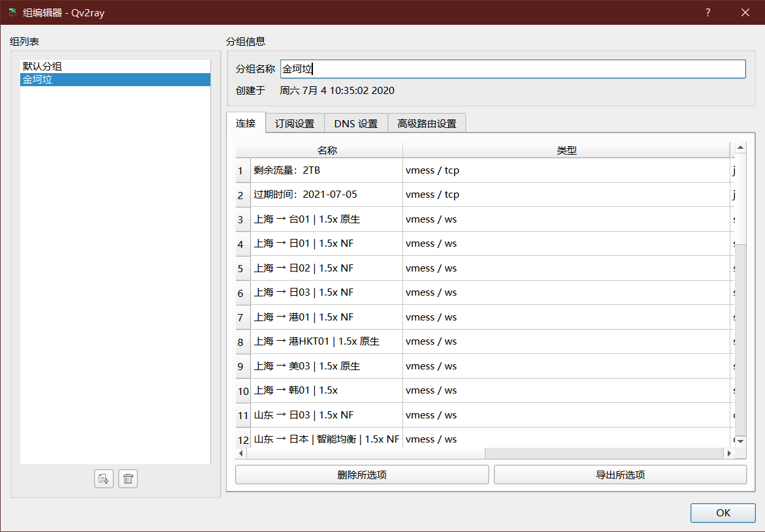Click the horizontal scrollbar right arrow

728,453
